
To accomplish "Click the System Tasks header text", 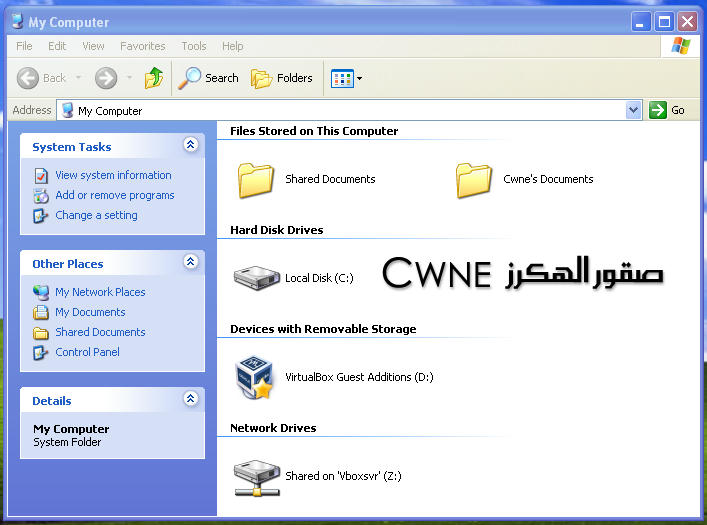I will coord(72,147).
